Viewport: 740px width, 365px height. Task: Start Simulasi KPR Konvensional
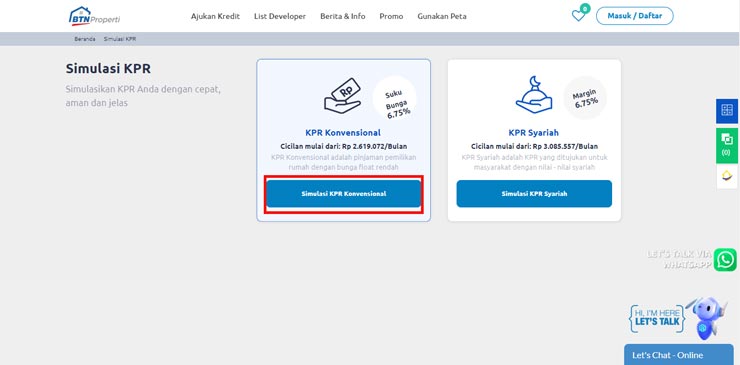(344, 194)
